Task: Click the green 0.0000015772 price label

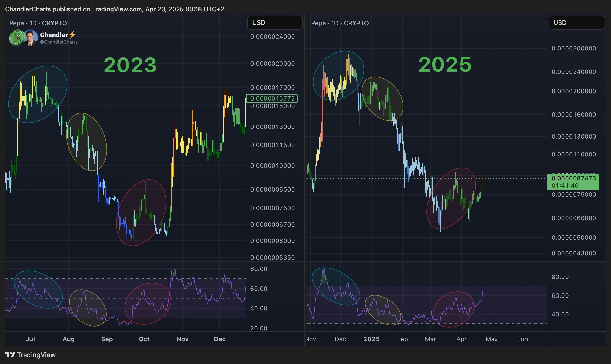Action: [272, 98]
